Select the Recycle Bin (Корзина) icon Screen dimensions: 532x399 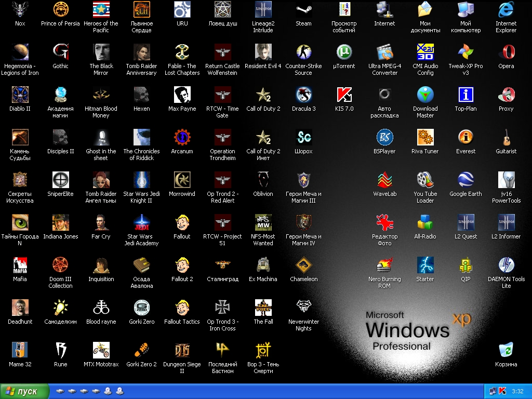pos(506,350)
